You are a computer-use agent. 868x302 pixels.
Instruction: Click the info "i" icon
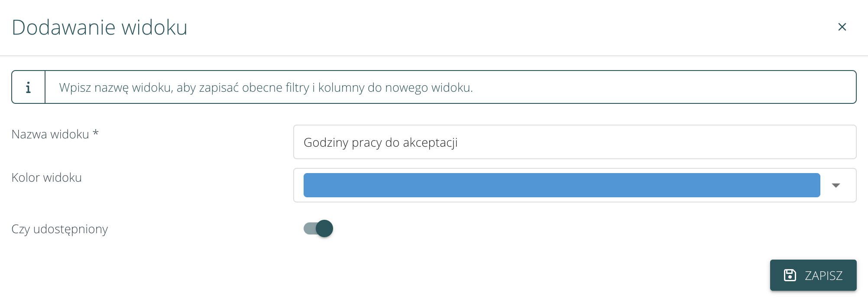tap(28, 87)
